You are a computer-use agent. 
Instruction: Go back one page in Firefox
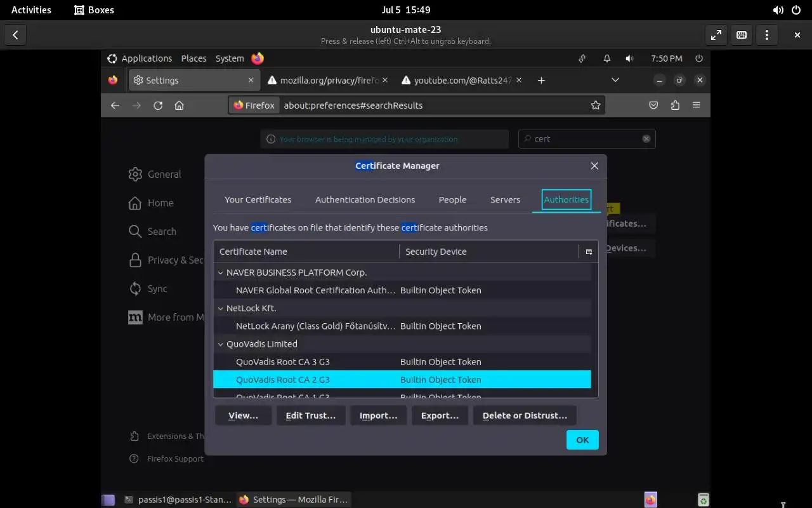click(x=115, y=105)
